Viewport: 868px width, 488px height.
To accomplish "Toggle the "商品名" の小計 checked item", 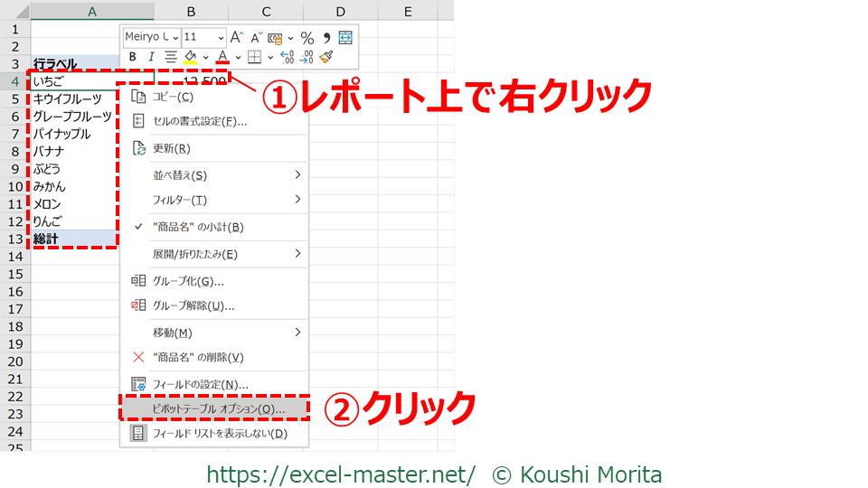I will (197, 227).
